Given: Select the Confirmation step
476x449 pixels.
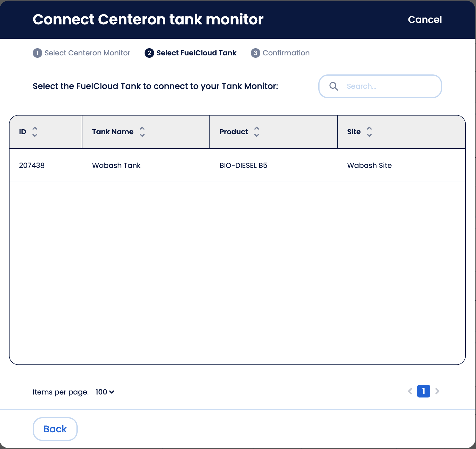Looking at the screenshot, I should point(280,53).
